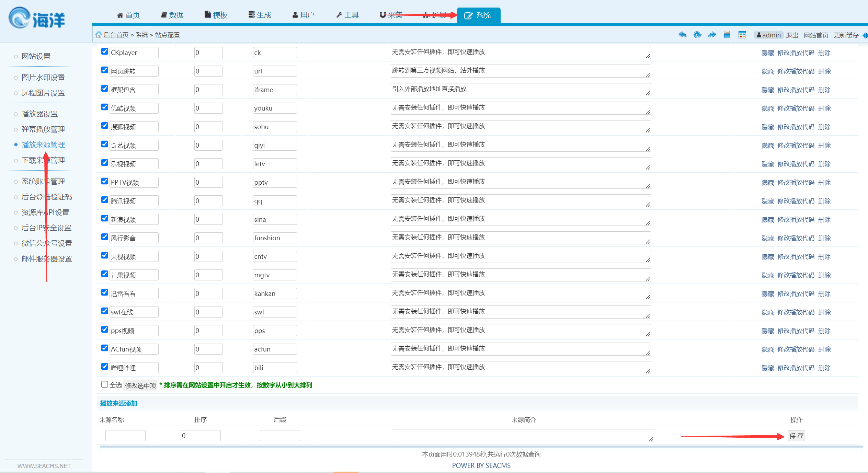Click the back arrow icon in top toolbar
The height and width of the screenshot is (473, 868).
point(682,35)
